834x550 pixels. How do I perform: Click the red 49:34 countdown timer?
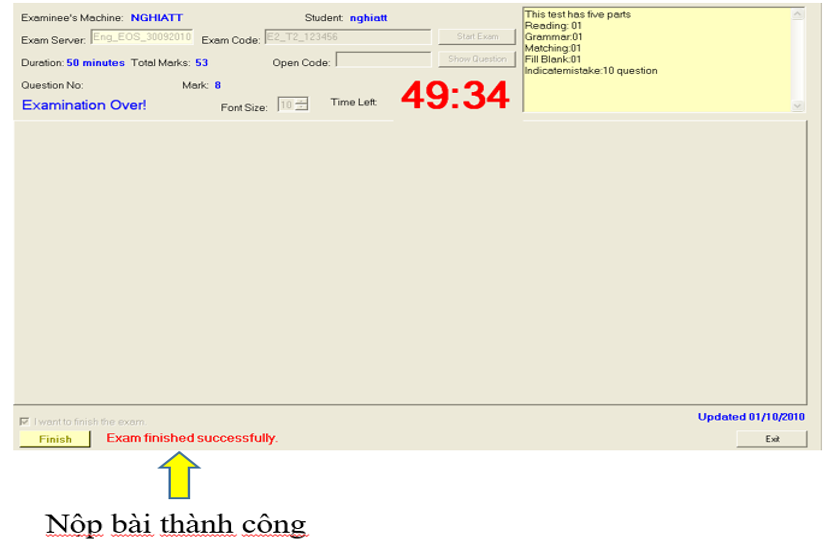coord(455,95)
